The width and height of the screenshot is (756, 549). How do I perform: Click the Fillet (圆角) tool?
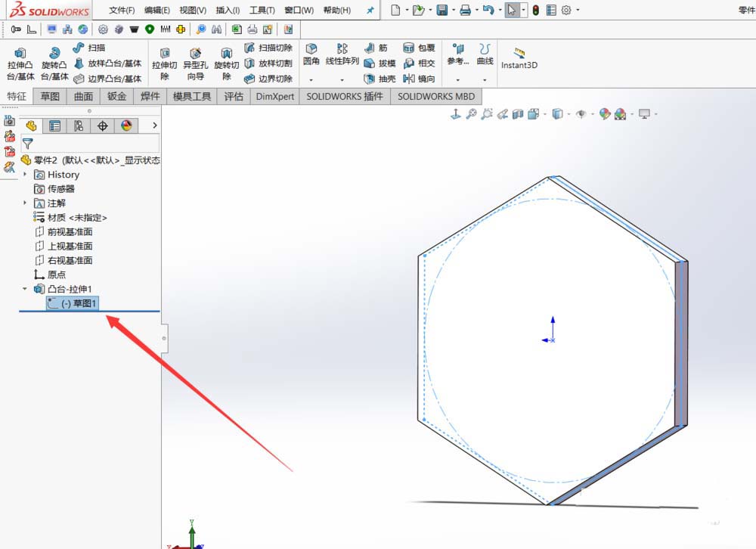(311, 54)
